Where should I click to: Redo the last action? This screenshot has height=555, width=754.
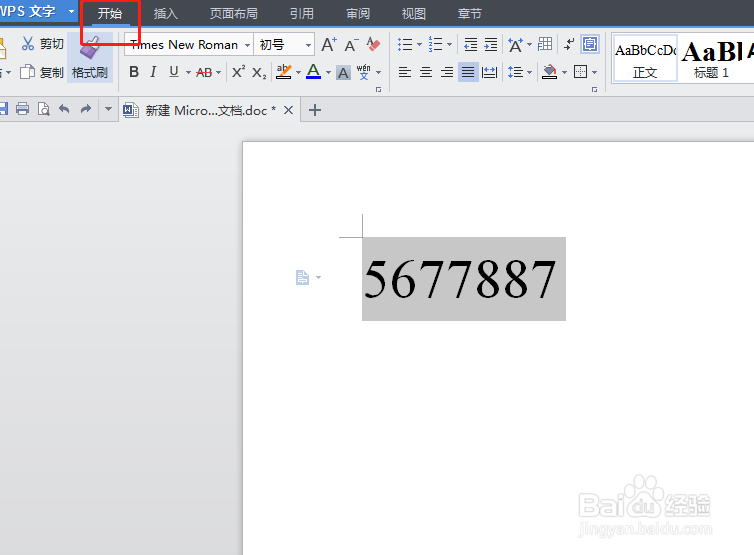point(86,109)
